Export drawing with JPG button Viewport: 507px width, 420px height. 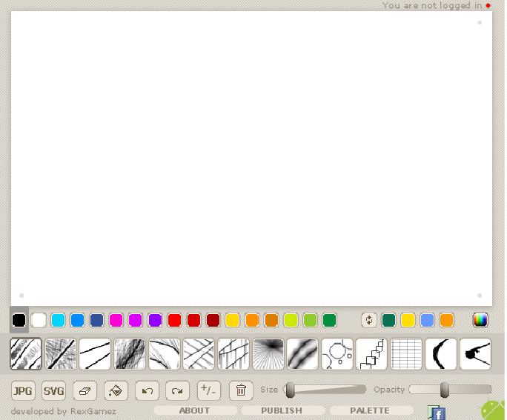23,390
